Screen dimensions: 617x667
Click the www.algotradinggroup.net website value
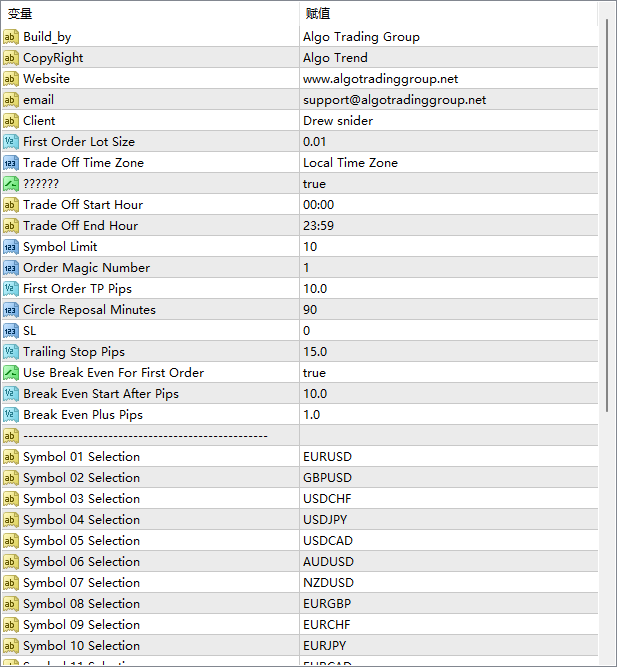click(x=380, y=79)
